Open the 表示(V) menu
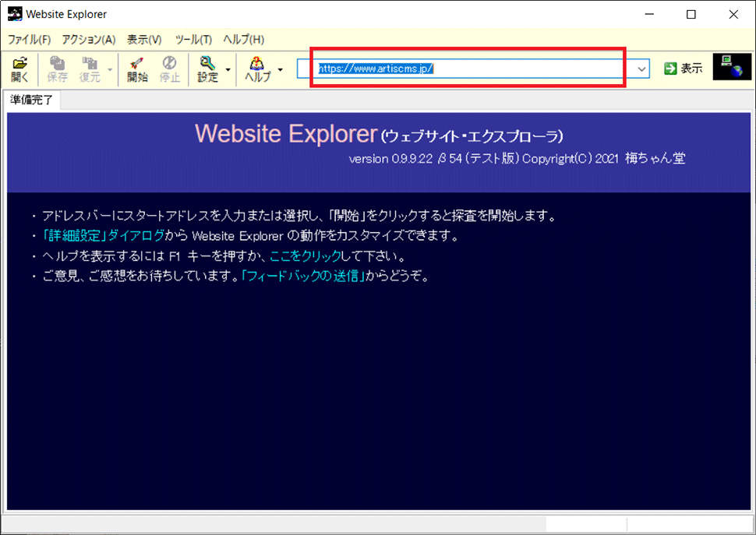This screenshot has height=535, width=756. click(144, 40)
